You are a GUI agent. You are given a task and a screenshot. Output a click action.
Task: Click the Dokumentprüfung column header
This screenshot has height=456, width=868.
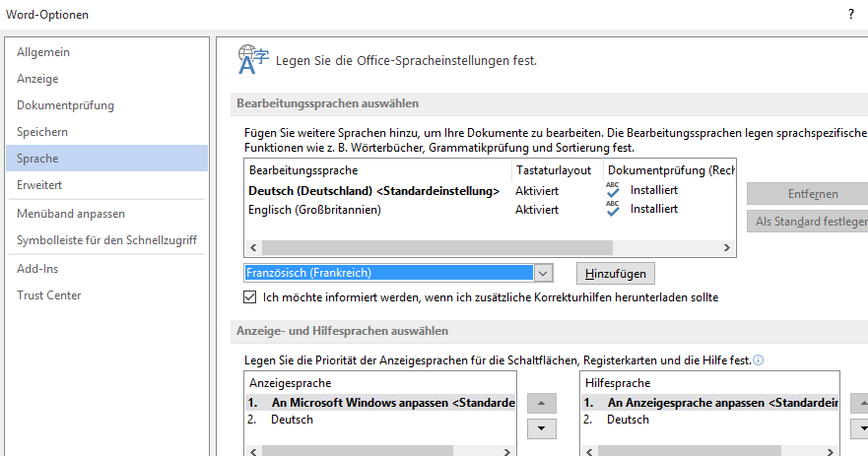coord(669,170)
